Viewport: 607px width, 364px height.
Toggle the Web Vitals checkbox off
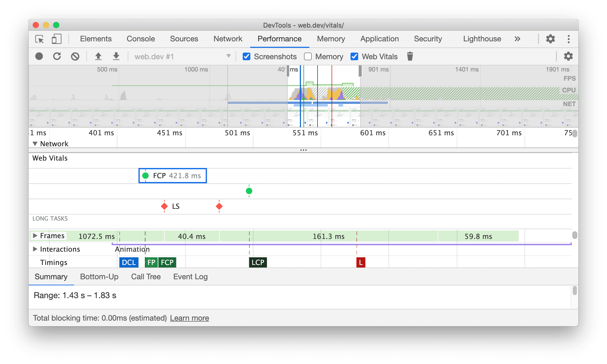(353, 56)
